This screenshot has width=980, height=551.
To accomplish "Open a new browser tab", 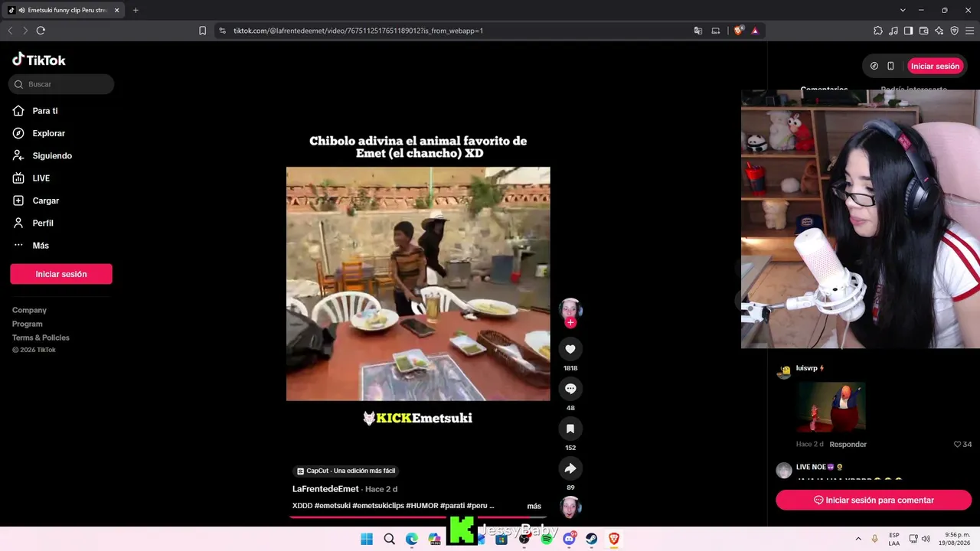I will pyautogui.click(x=136, y=10).
